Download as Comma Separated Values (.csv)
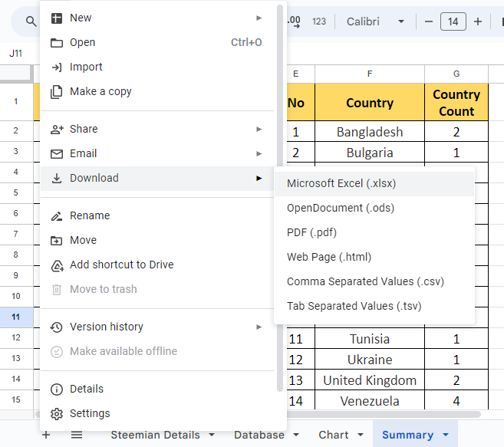This screenshot has height=447, width=504. [x=365, y=281]
